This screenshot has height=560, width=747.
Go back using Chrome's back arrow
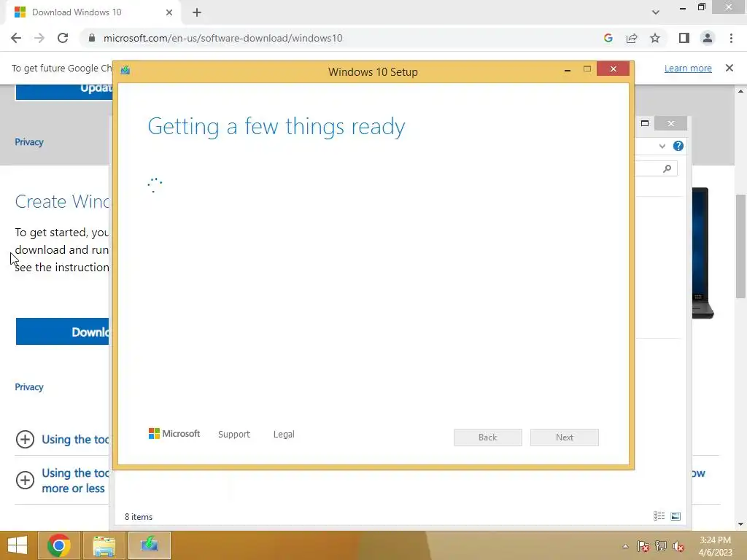pos(16,38)
